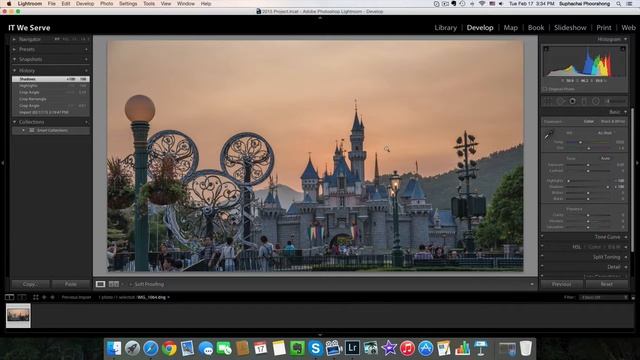This screenshot has width=640, height=360.
Task: Select the Radial Filter tool icon
Action: [596, 101]
